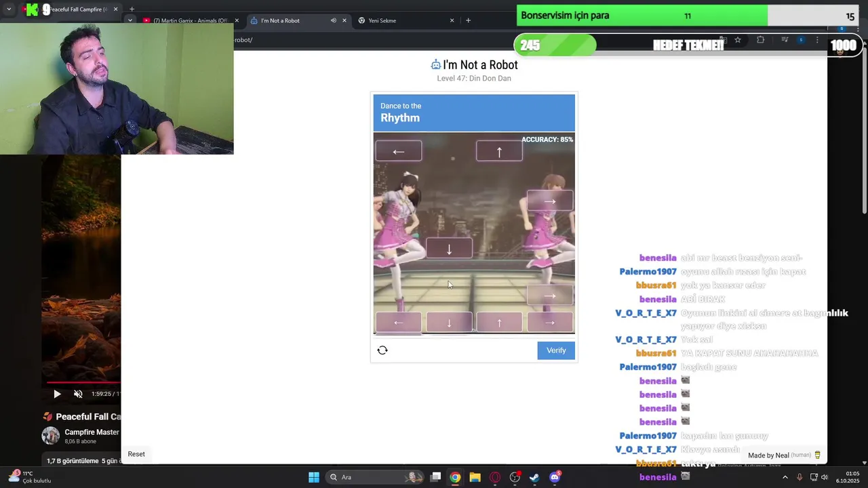Open a new tab beside Yeni Sekme
The width and height of the screenshot is (868, 488).
[x=468, y=20]
